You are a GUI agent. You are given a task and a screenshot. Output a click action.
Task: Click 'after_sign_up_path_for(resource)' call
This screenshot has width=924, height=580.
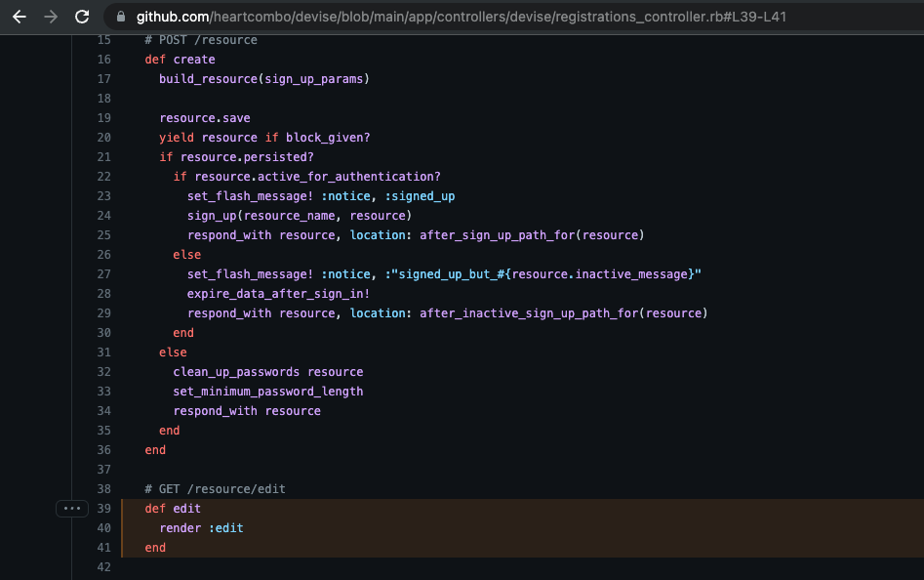[532, 235]
